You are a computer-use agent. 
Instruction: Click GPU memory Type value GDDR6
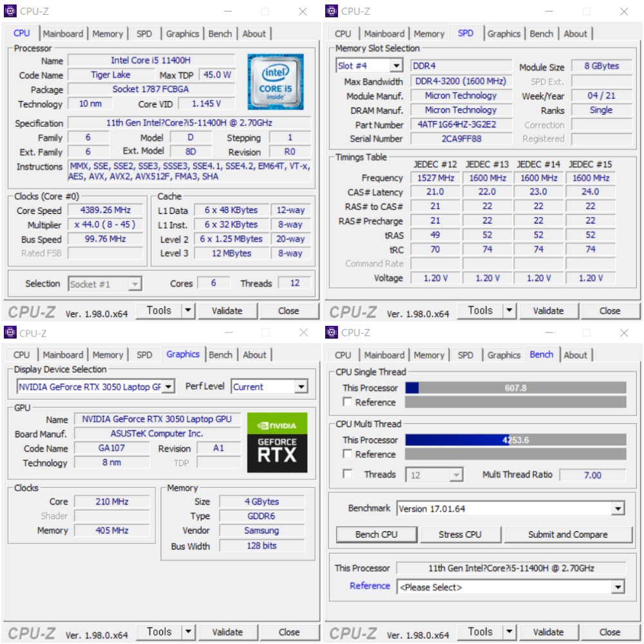point(261,516)
